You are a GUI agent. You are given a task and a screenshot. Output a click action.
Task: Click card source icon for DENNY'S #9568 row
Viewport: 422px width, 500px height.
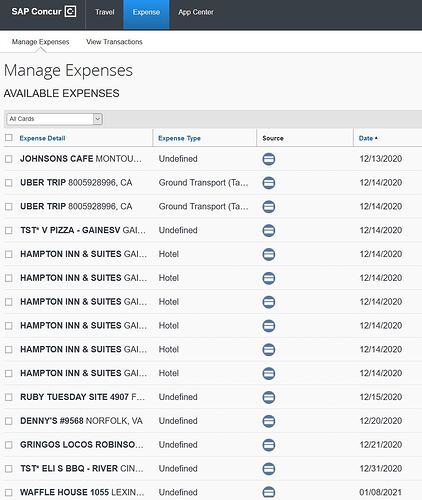pos(269,421)
